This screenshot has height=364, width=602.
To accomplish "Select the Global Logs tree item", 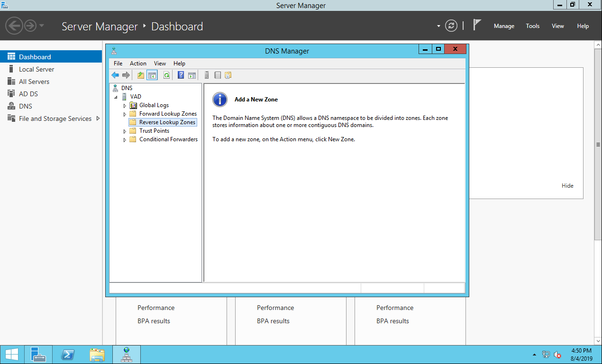I will point(154,105).
